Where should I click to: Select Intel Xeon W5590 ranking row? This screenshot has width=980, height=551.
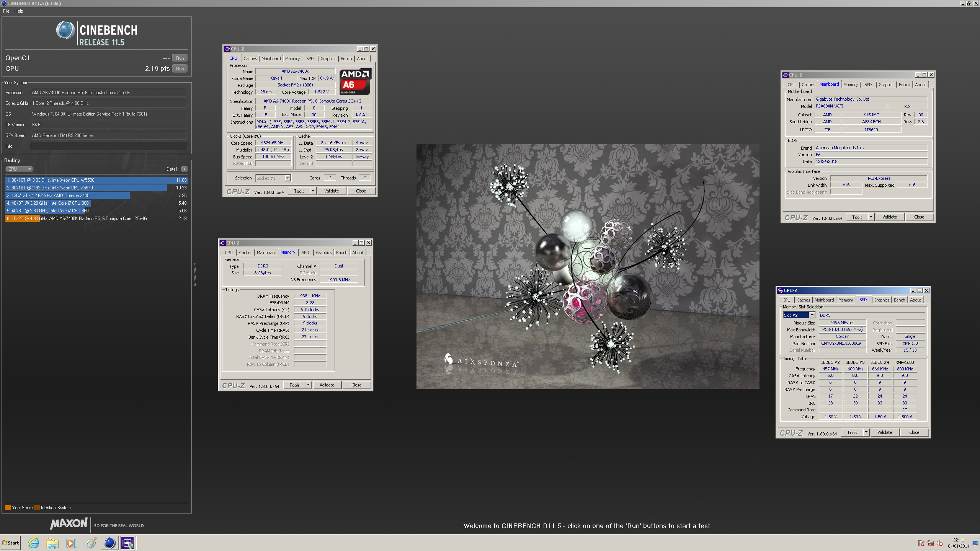[96, 180]
